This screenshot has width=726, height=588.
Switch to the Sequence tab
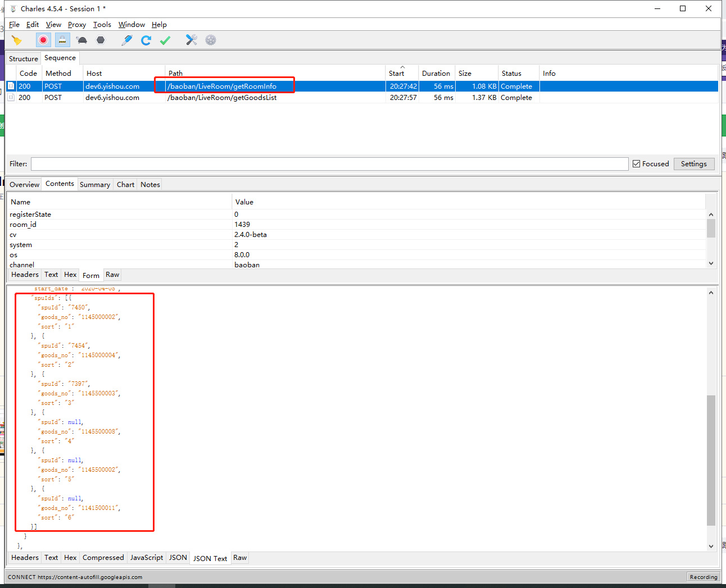(60, 58)
